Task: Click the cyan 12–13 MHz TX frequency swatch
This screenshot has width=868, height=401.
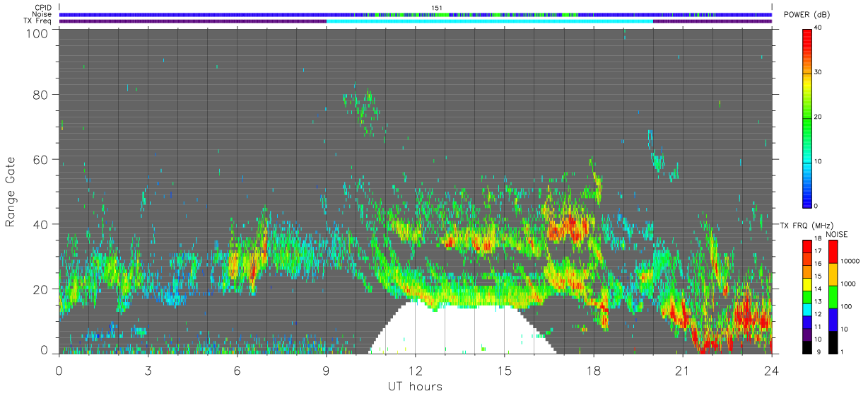Action: click(x=807, y=309)
